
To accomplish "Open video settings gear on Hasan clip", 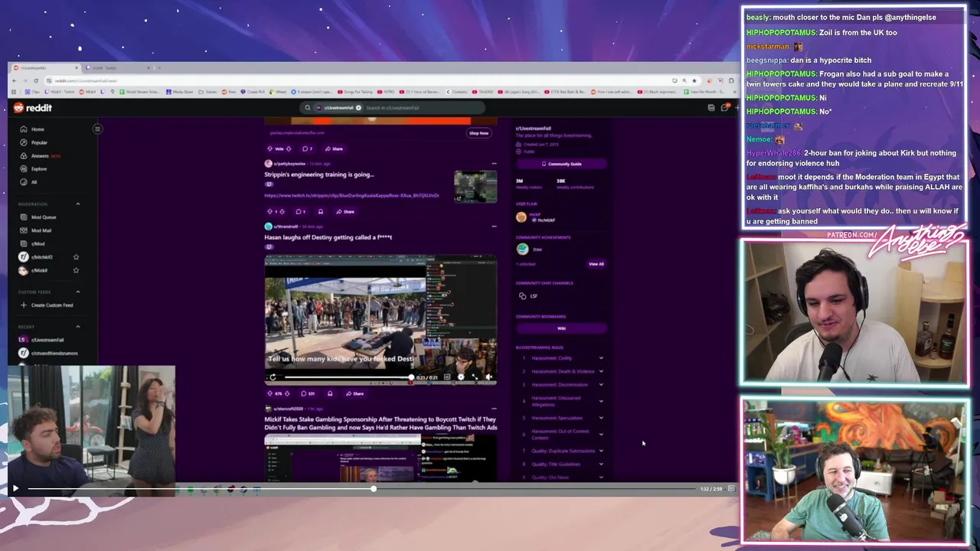I will tap(460, 377).
